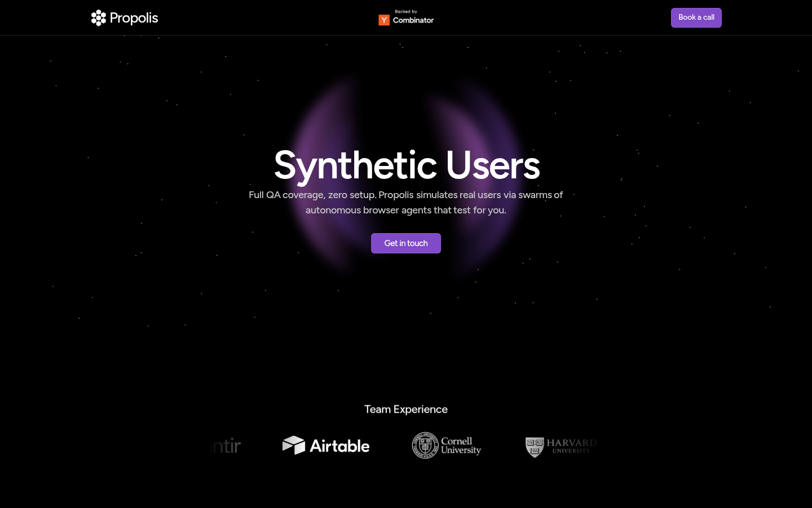Screen dimensions: 812x508
Task: Click the 'Team Experience' section heading
Action: point(406,409)
